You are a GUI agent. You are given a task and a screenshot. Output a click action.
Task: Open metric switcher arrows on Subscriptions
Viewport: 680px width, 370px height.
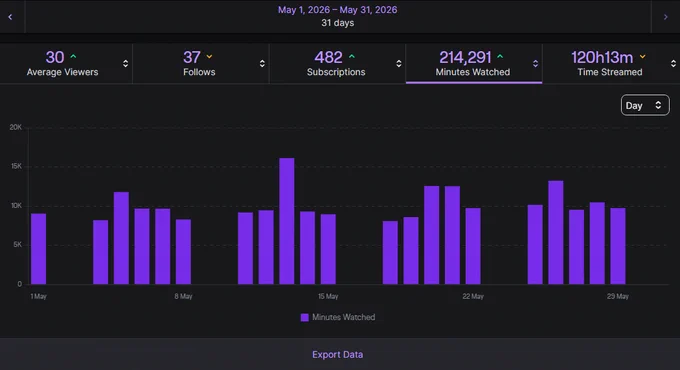tap(399, 64)
